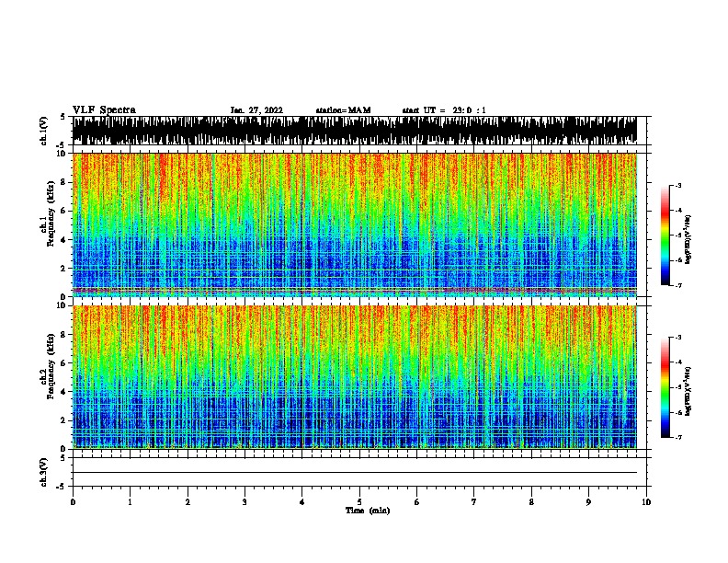The image size is (728, 563).
Task: Click the flat line in ch.3 panel
Action: 354,473
